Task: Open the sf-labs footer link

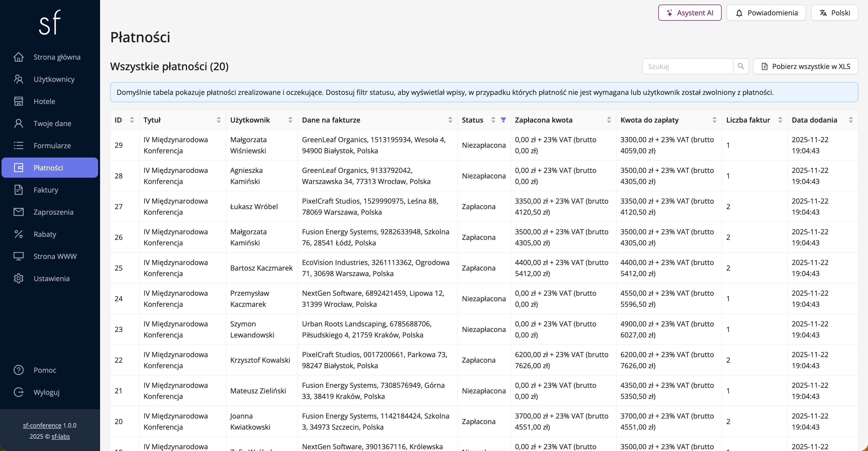Action: point(61,436)
